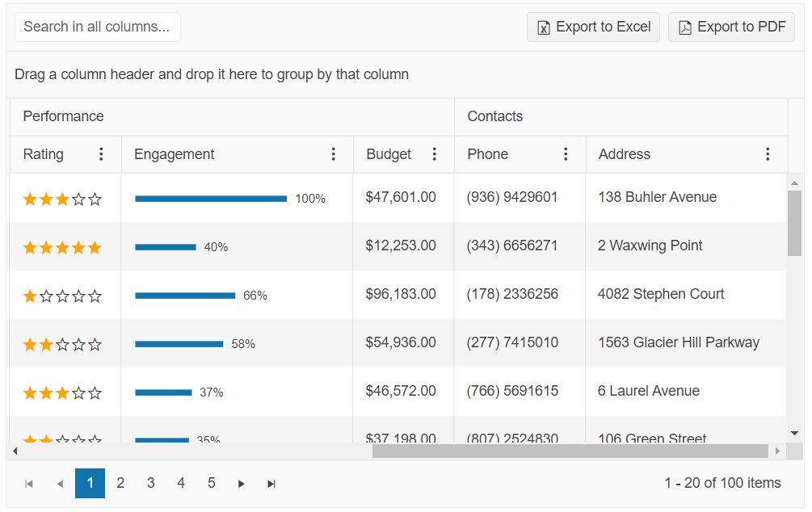Sort by the Engagement column header

point(175,154)
